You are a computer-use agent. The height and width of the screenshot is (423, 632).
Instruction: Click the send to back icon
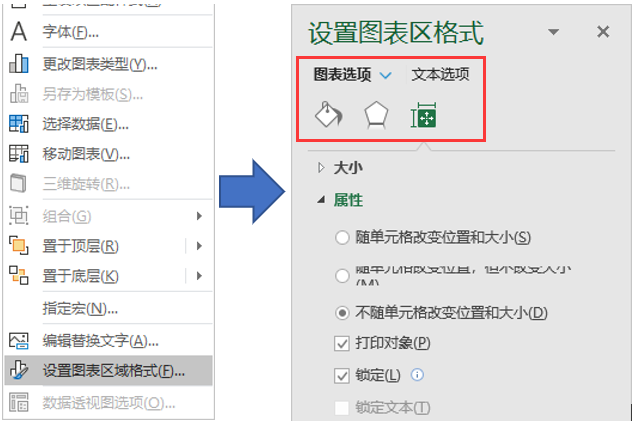coord(19,275)
